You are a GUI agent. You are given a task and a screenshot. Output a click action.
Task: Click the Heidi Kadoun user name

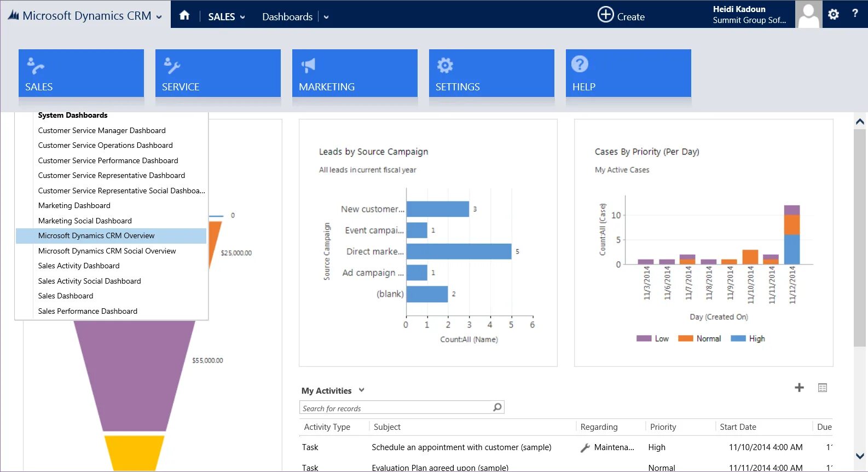[739, 9]
